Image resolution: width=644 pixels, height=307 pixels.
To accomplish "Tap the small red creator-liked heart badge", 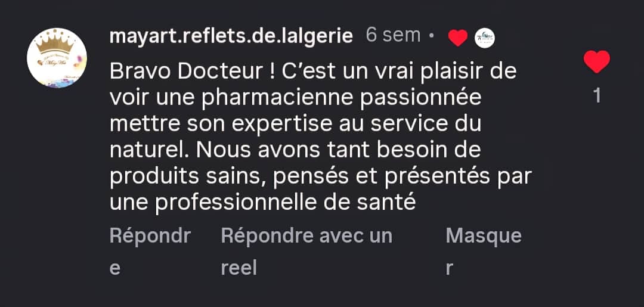I will pos(457,38).
